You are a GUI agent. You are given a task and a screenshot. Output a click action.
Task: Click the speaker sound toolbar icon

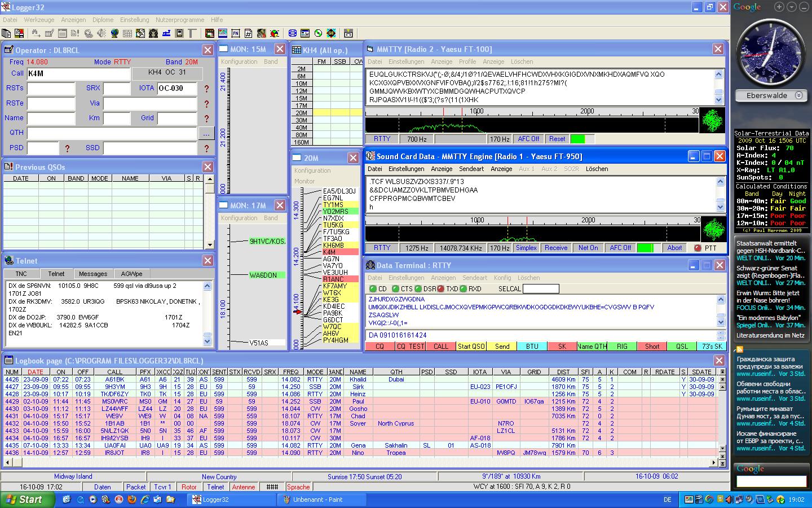[103, 33]
